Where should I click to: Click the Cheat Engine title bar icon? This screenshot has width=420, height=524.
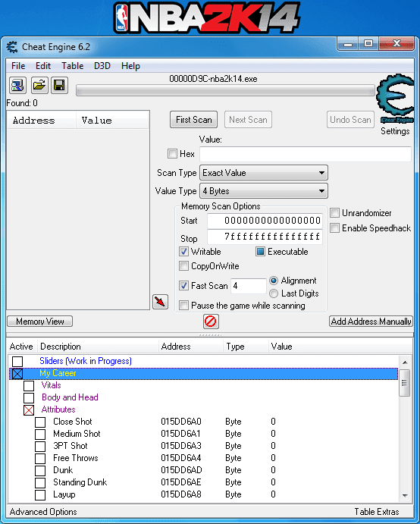pyautogui.click(x=12, y=47)
